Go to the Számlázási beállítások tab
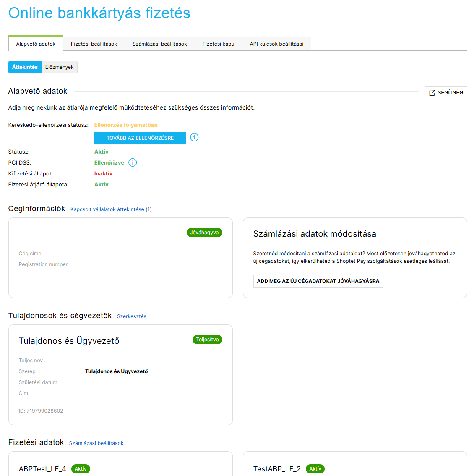The height and width of the screenshot is (476, 474). (159, 44)
